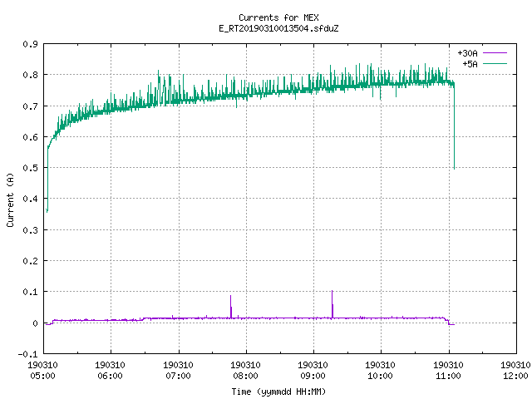Click the purple spike peak before 08:00
This screenshot has height=399, width=532.
point(231,296)
